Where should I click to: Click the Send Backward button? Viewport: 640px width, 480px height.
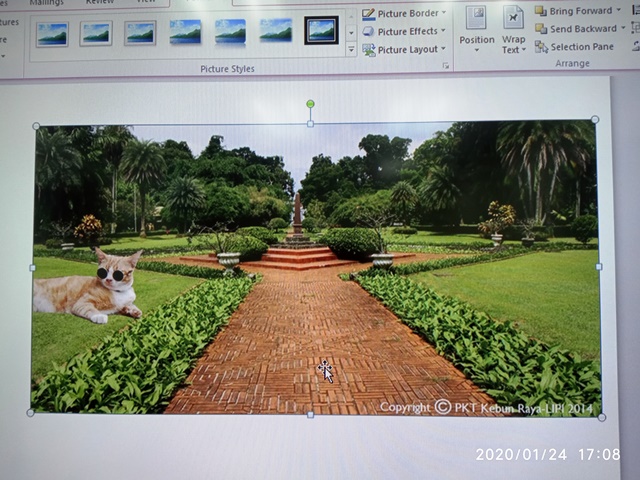(576, 29)
